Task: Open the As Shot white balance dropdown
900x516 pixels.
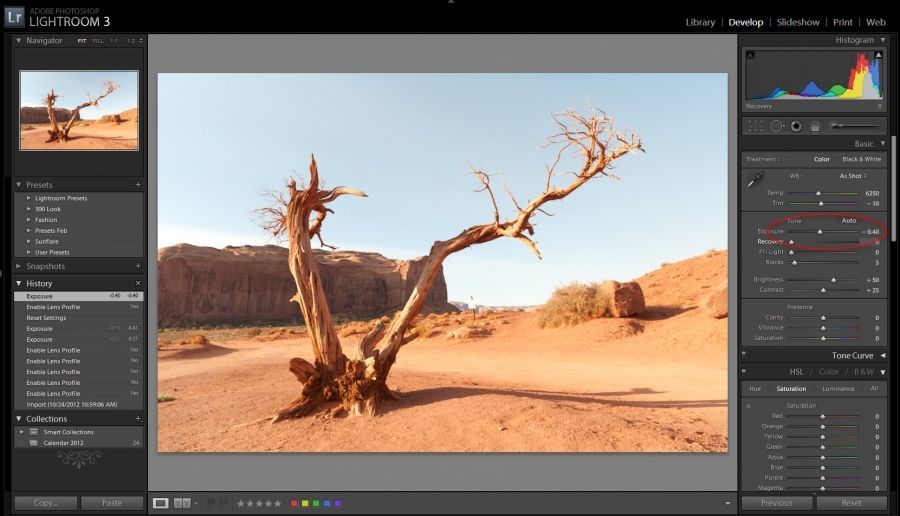Action: (x=852, y=176)
